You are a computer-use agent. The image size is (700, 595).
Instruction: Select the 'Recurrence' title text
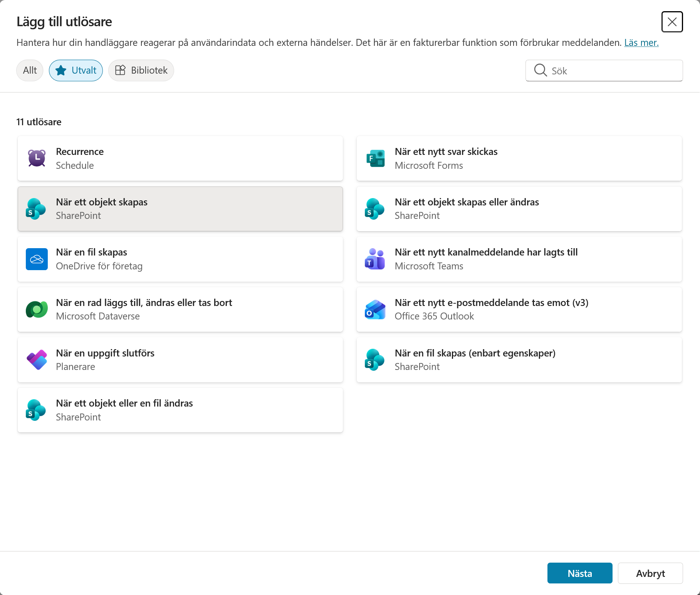[x=80, y=152]
